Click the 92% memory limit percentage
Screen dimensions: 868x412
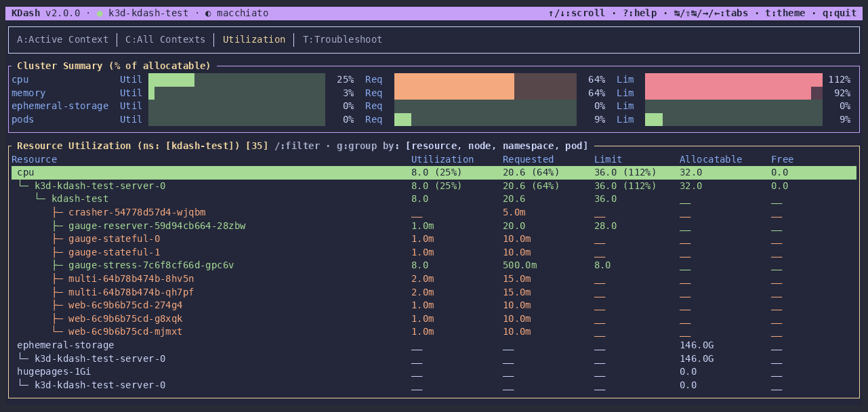click(x=842, y=93)
